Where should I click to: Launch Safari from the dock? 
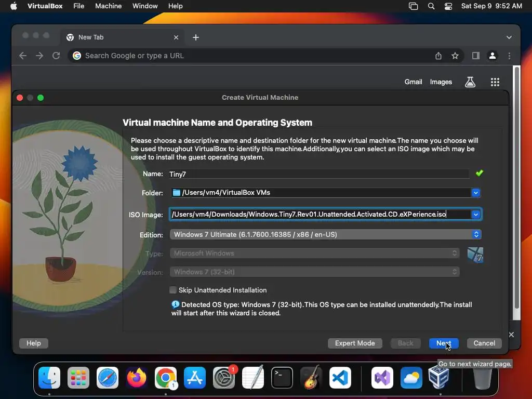[108, 378]
